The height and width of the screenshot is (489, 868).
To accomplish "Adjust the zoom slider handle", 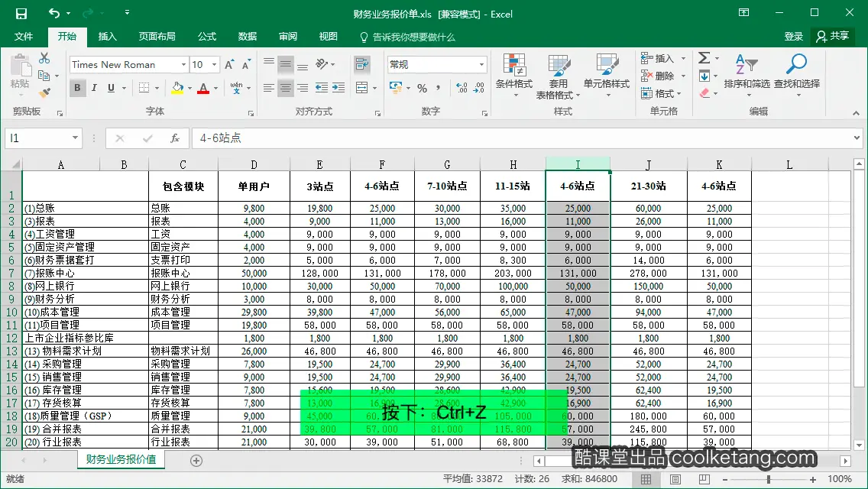I will (769, 480).
